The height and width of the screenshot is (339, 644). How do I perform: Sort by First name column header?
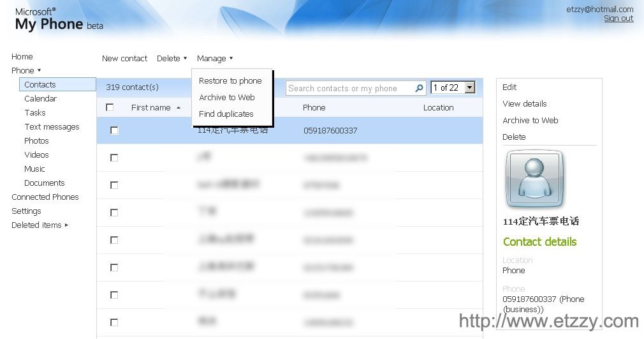click(x=156, y=107)
